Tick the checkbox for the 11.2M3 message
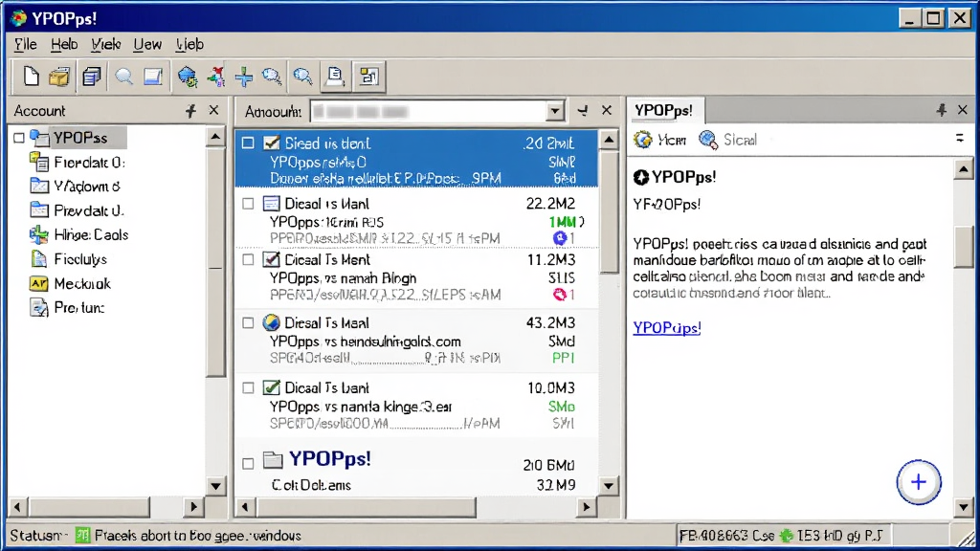980x551 pixels. [x=248, y=259]
